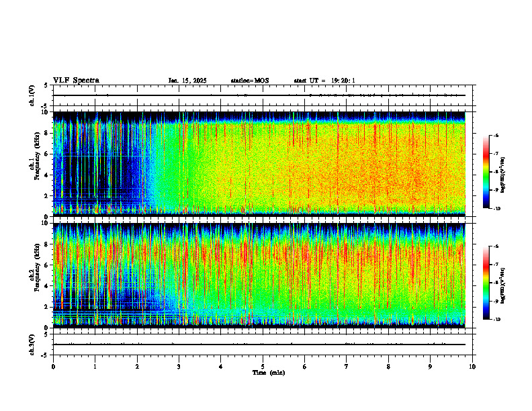Screen dimensions: 532x411
Task: Click the ch.2 frequency tick label "2"
Action: 47,307
